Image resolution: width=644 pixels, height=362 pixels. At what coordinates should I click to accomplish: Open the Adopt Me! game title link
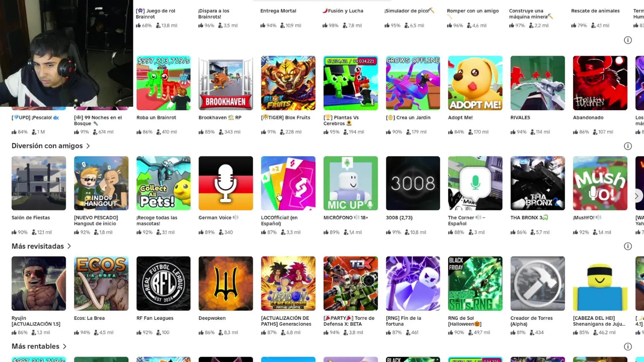(x=460, y=118)
